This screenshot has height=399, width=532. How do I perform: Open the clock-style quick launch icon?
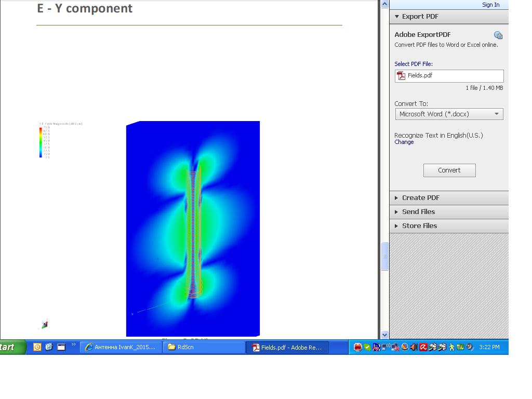(x=37, y=347)
